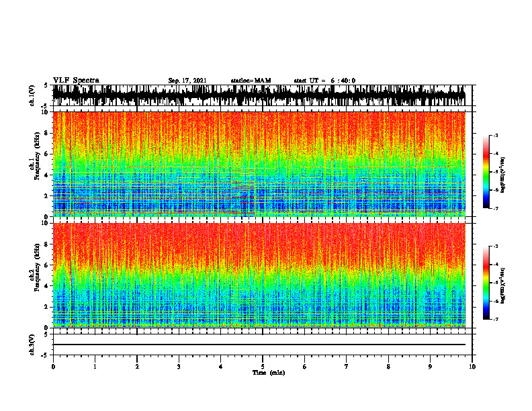
Task: Click the ch.1 frequency tick label "4"
Action: 47,175
